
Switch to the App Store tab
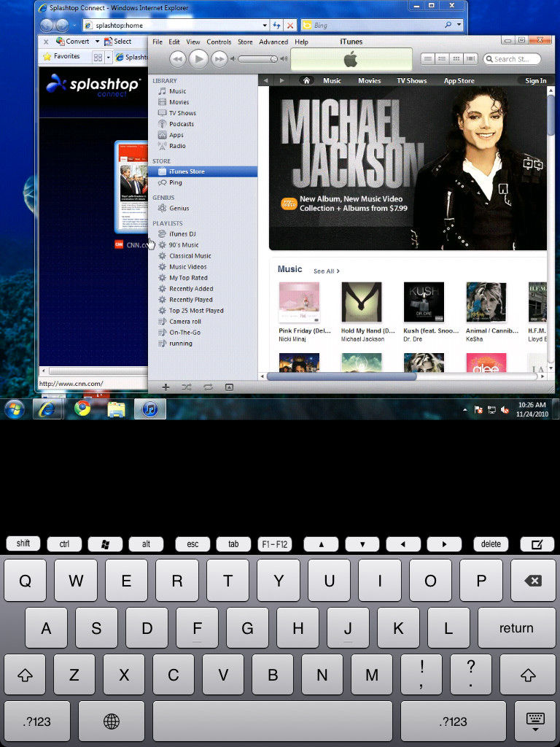(459, 80)
